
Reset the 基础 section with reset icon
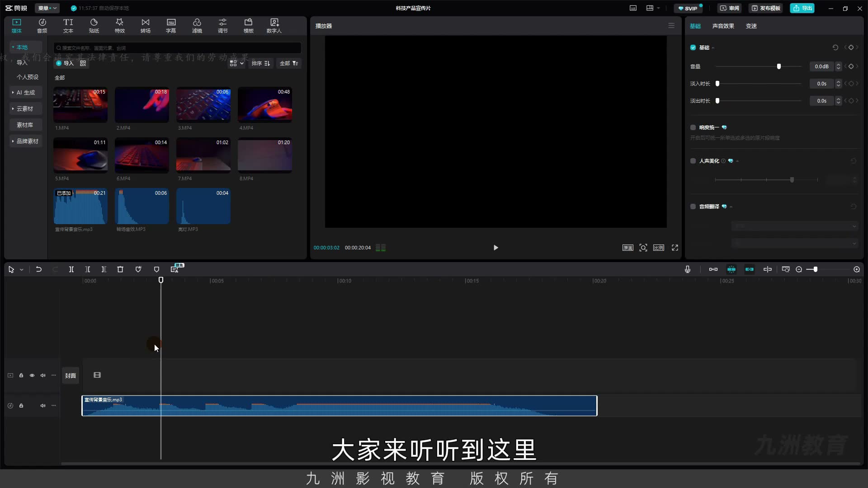pyautogui.click(x=835, y=47)
